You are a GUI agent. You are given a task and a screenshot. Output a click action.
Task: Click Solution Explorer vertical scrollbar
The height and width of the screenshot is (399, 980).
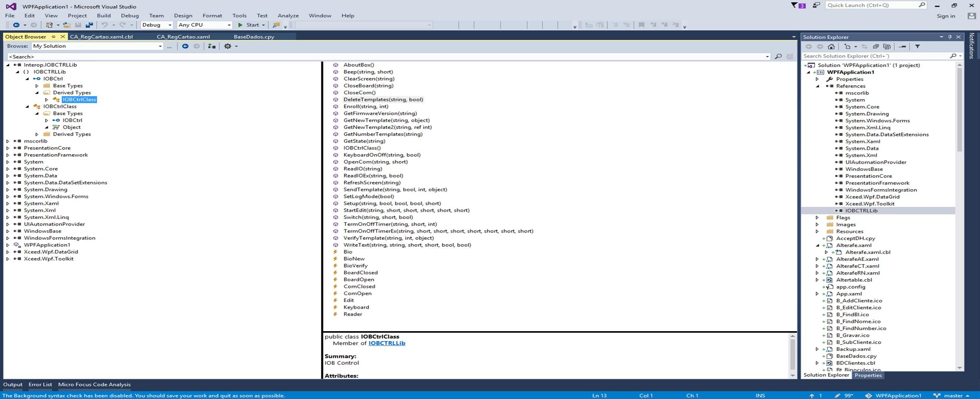pos(960,216)
